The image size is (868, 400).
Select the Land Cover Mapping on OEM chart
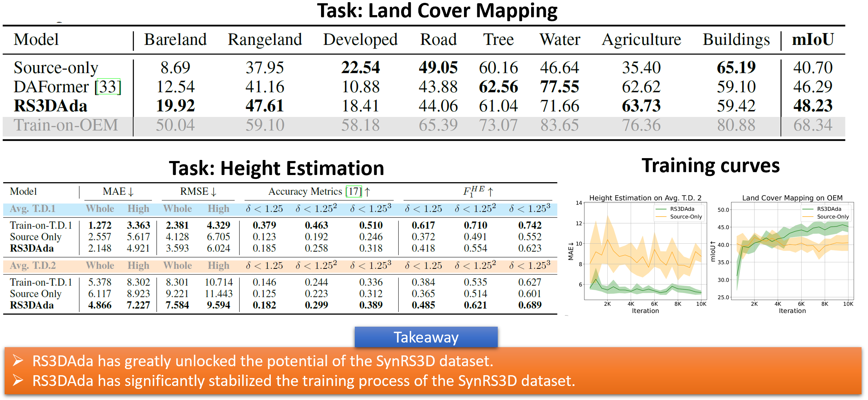782,254
